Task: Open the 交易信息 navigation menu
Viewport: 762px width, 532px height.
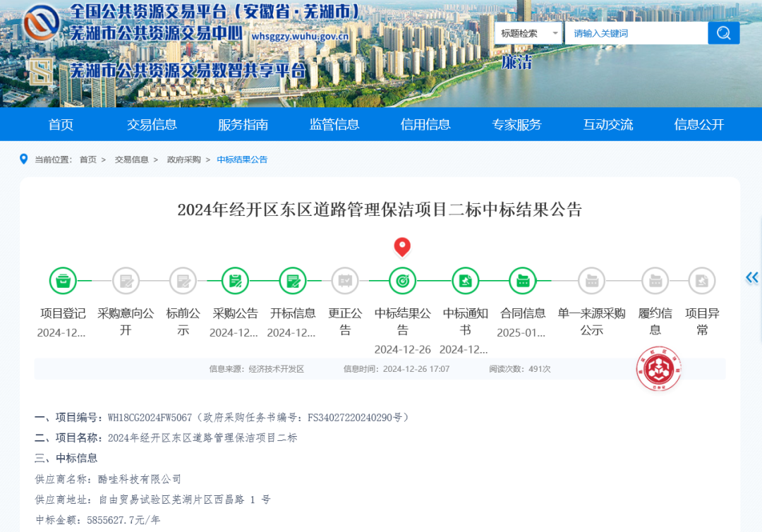Action: pos(152,125)
